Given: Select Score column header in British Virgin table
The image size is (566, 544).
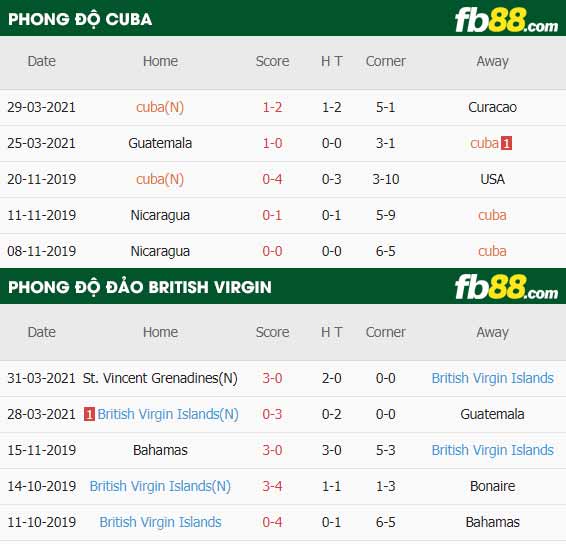Looking at the screenshot, I should click(x=272, y=332).
